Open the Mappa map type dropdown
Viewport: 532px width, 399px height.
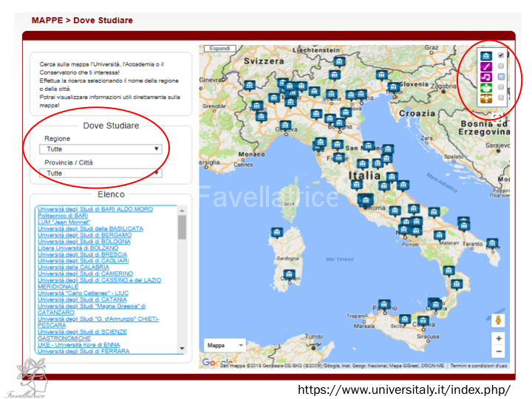coord(225,345)
